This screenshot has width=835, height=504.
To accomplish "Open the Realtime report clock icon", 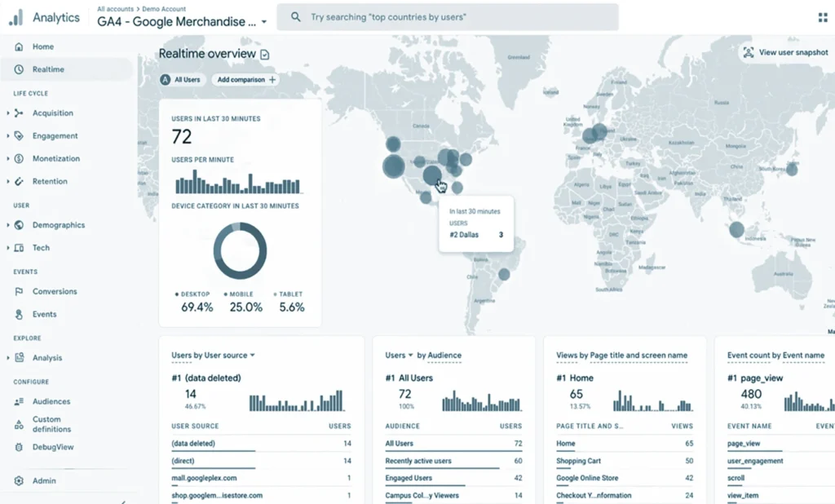I will coord(19,69).
